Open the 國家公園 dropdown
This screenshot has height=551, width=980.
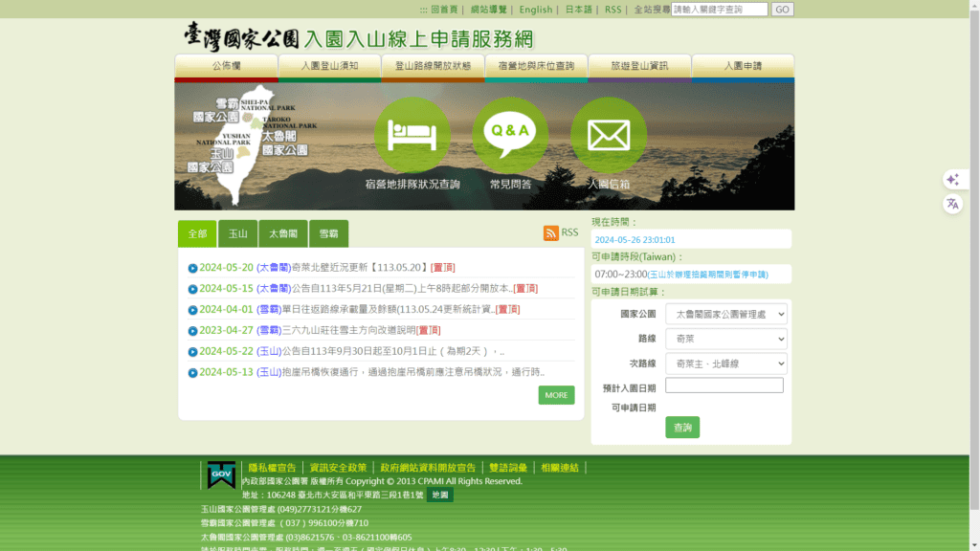click(725, 314)
